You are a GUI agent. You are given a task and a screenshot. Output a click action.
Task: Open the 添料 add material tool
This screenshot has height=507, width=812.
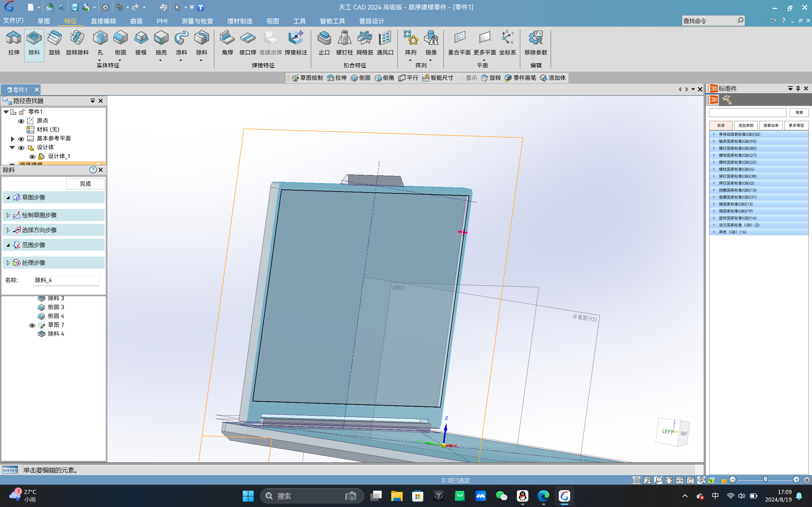[x=181, y=43]
